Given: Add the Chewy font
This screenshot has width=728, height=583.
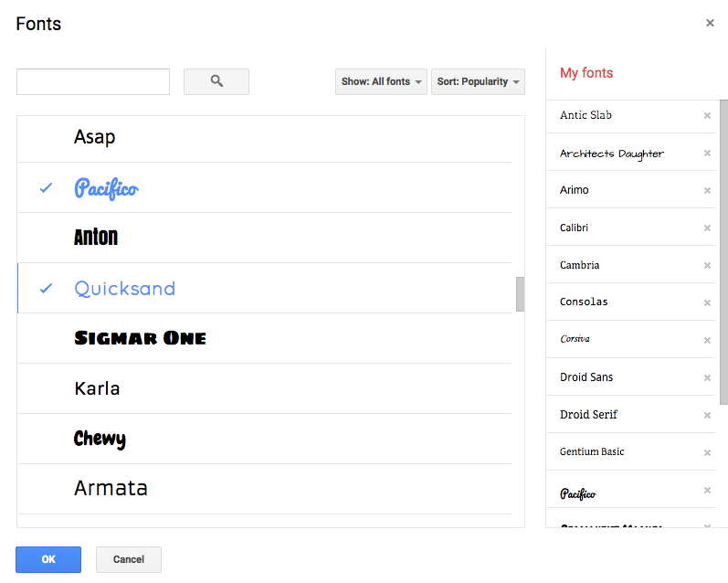Looking at the screenshot, I should point(264,439).
